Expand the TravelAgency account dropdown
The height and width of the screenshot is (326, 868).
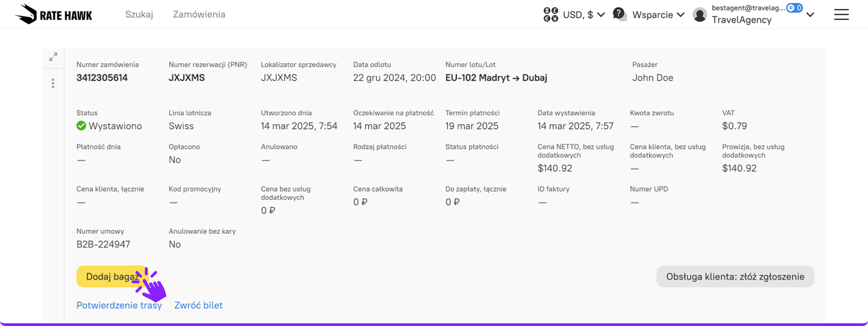click(810, 15)
